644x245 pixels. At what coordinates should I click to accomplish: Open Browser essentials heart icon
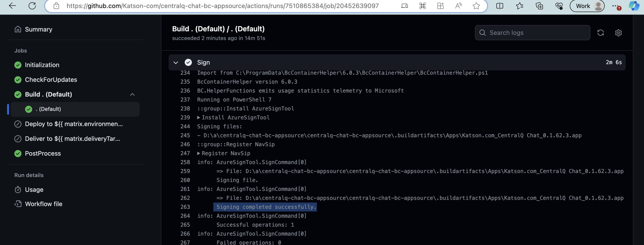tap(559, 6)
